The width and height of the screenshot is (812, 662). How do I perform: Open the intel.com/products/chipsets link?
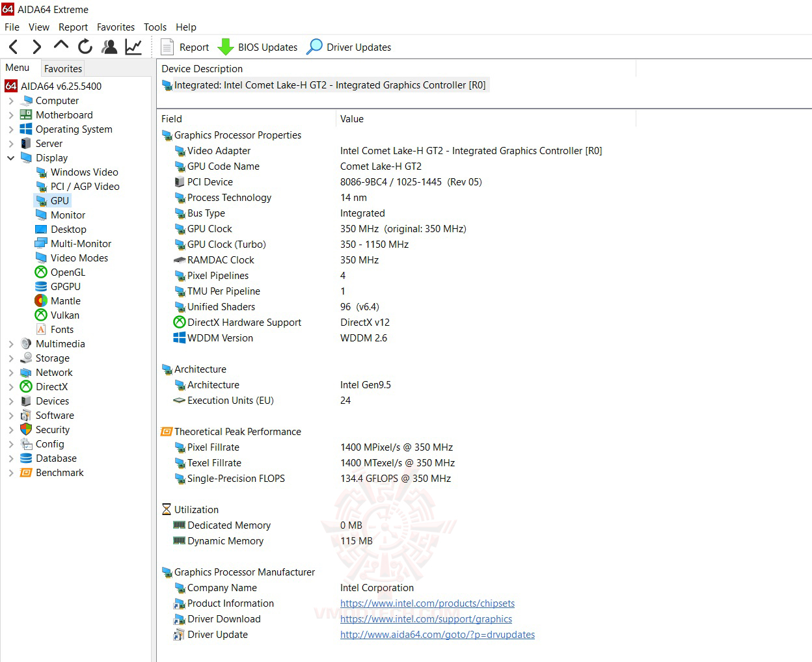coord(427,603)
